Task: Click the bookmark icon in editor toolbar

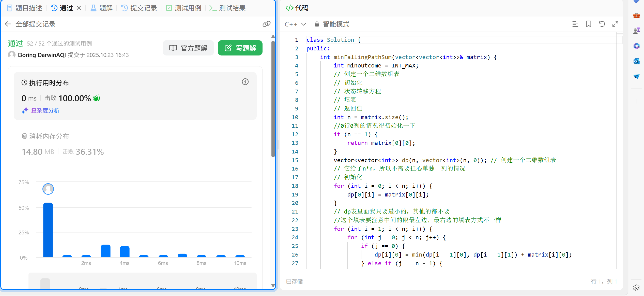Action: pyautogui.click(x=589, y=24)
